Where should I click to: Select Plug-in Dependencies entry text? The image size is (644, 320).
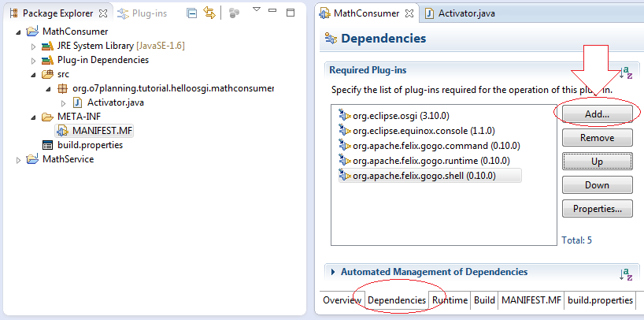[x=103, y=60]
